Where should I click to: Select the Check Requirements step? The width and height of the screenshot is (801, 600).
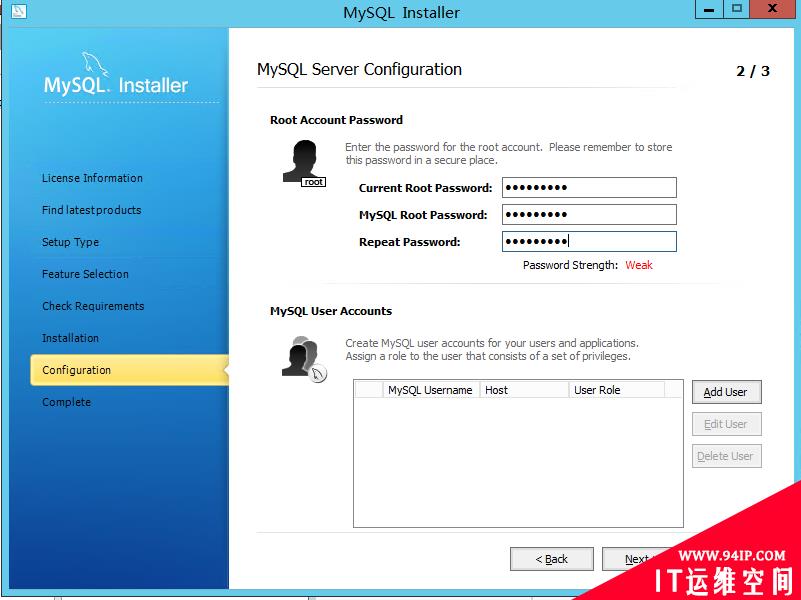(93, 306)
